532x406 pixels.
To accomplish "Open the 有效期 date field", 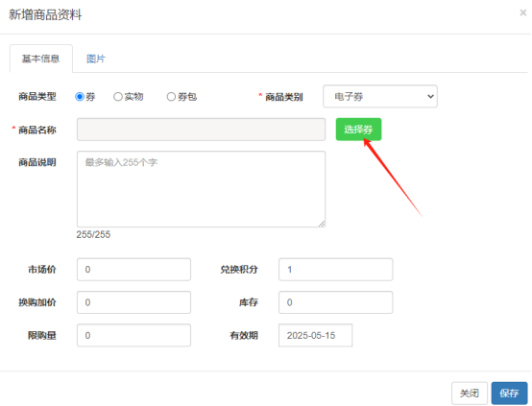I will point(316,335).
